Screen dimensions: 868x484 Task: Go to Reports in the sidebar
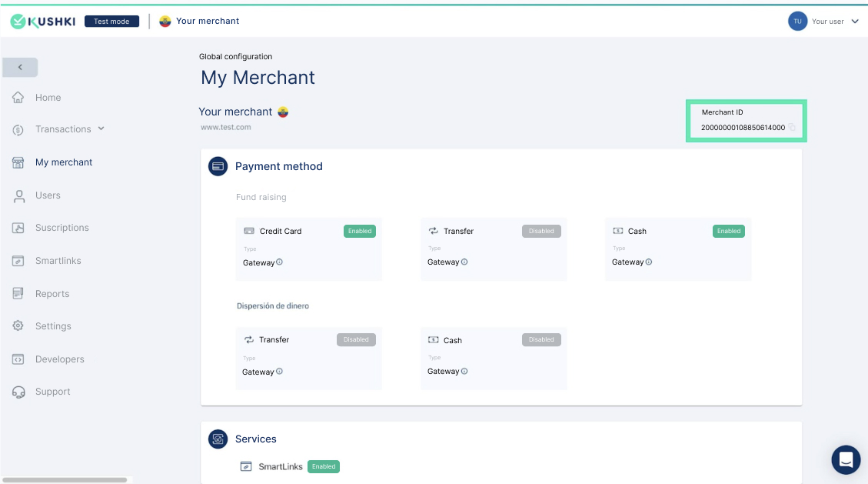(x=52, y=294)
